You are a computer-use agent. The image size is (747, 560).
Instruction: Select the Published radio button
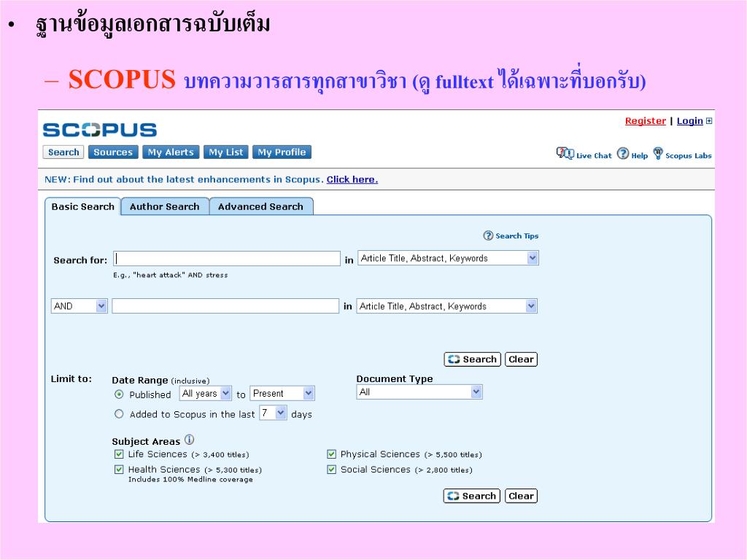[119, 394]
